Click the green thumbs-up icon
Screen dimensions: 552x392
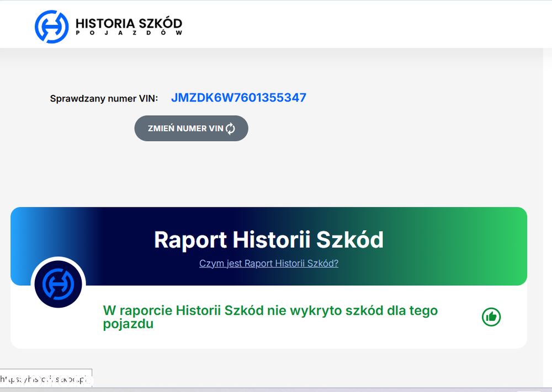491,317
